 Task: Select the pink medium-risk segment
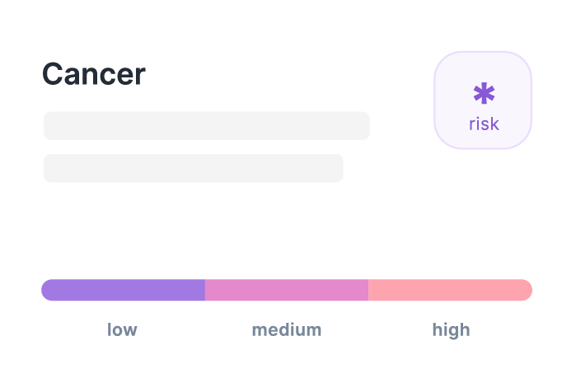click(287, 290)
